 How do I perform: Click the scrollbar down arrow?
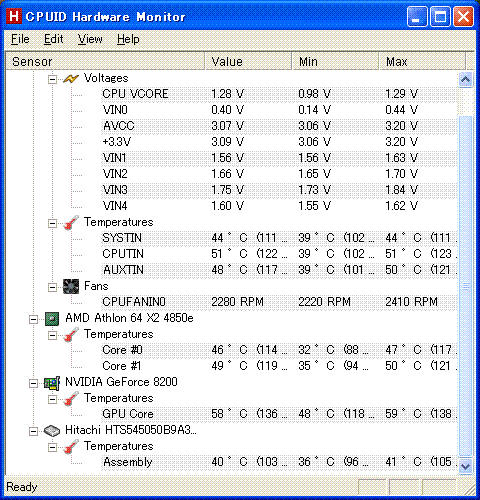click(x=465, y=466)
